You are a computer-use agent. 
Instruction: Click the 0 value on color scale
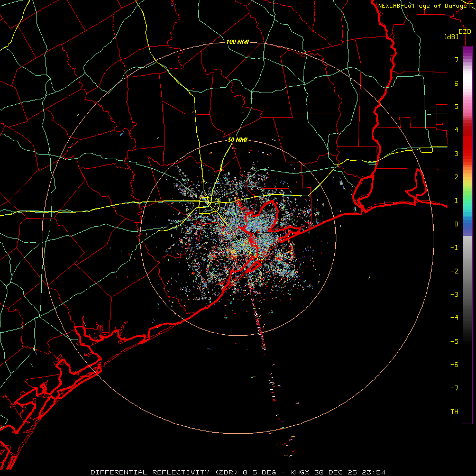click(x=456, y=224)
